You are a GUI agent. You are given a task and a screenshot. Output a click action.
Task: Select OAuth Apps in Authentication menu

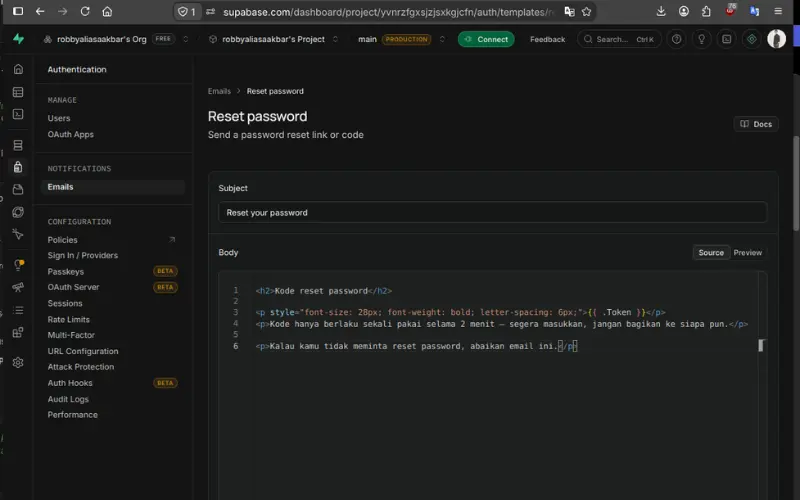tap(70, 135)
